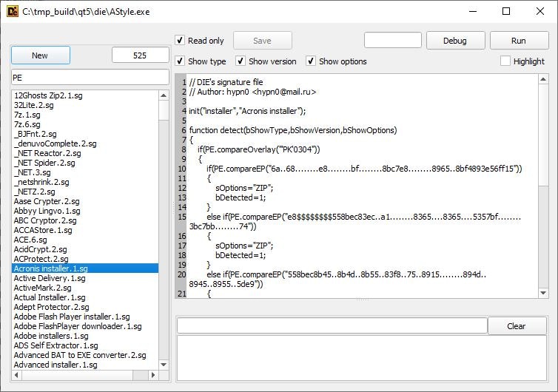Click the init("installer") line in editor

pyautogui.click(x=247, y=111)
